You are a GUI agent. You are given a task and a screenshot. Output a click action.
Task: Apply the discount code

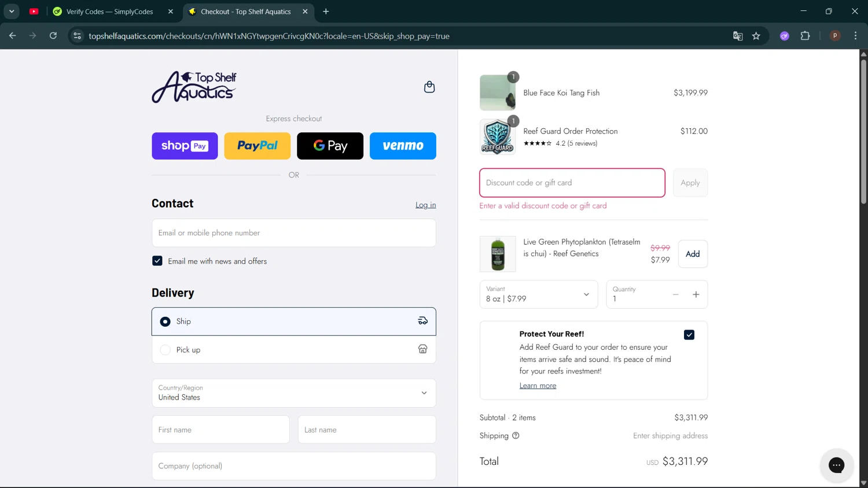(x=690, y=183)
